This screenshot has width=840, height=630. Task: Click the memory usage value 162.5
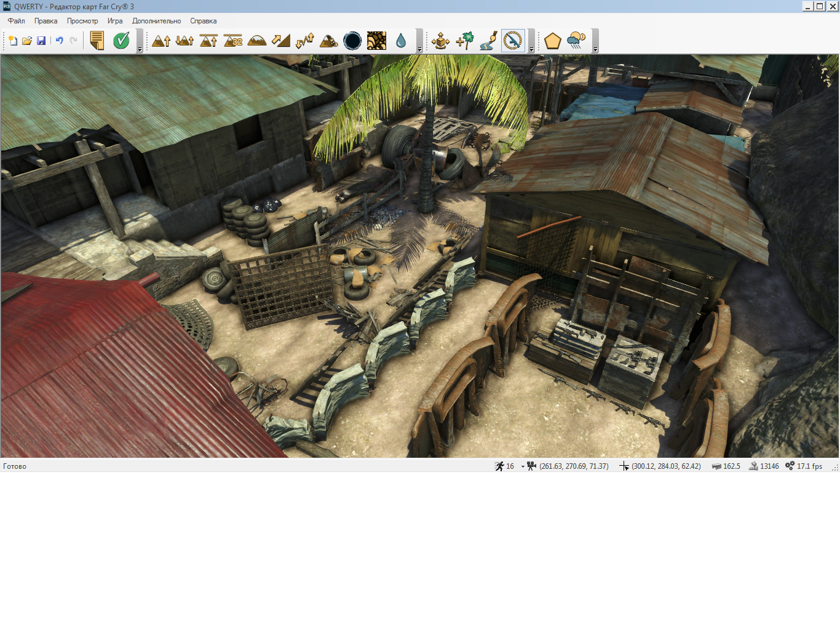point(732,466)
